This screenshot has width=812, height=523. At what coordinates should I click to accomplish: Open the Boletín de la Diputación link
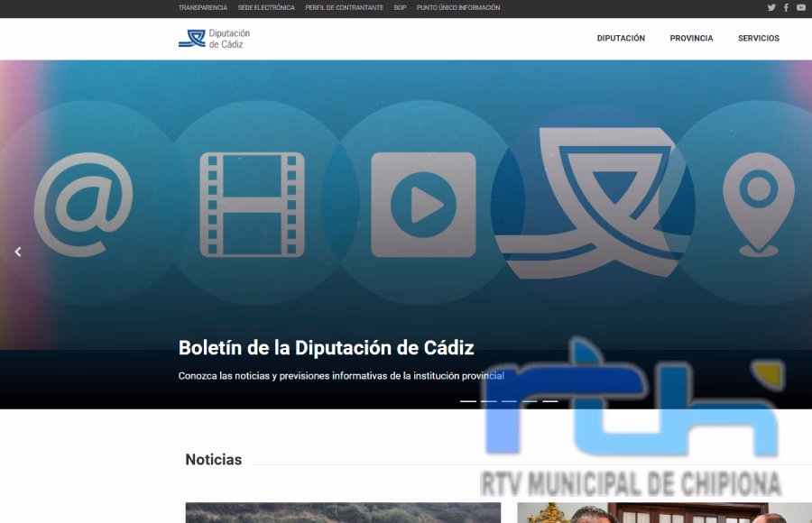[x=323, y=344]
